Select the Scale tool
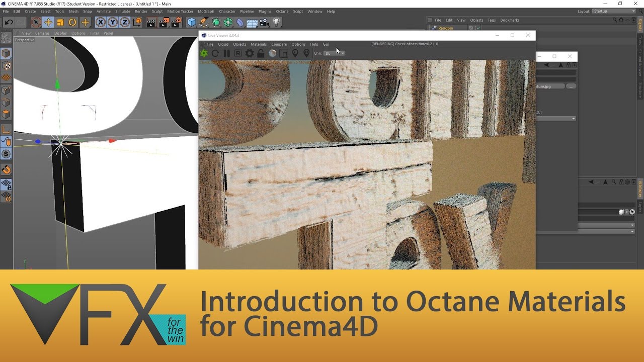Viewport: 644px width, 362px height. 60,22
